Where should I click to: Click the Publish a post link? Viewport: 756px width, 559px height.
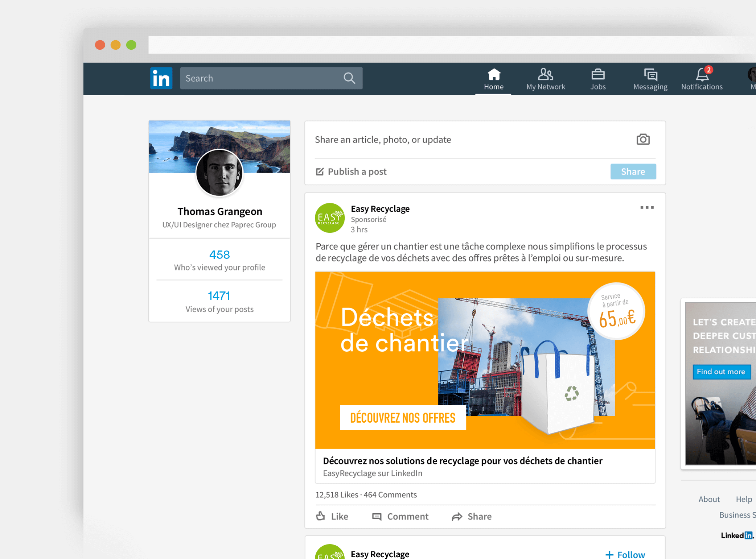[x=357, y=171]
